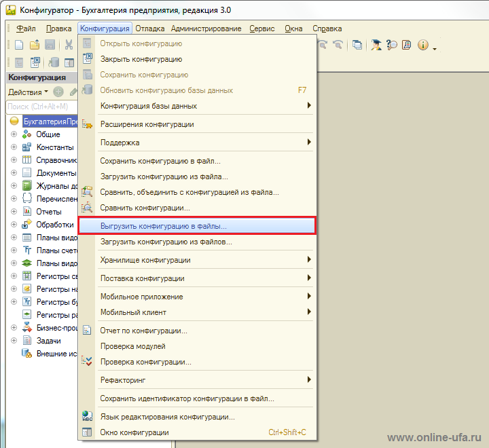Screen dimensions: 489x448
Task: Expand the Задачи tree node
Action: (x=14, y=341)
